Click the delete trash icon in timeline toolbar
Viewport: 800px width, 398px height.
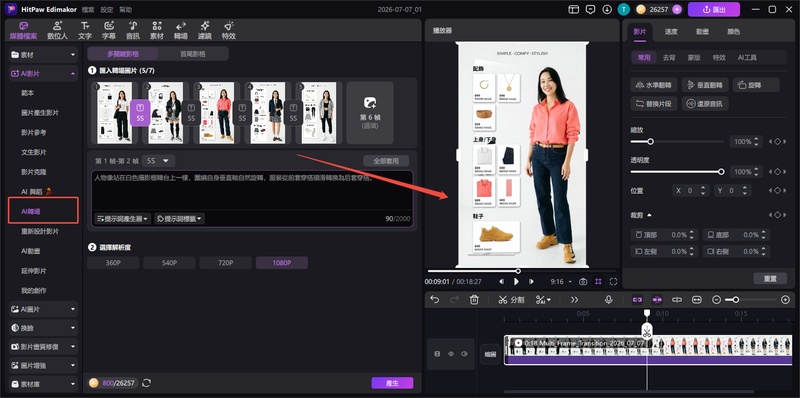474,300
